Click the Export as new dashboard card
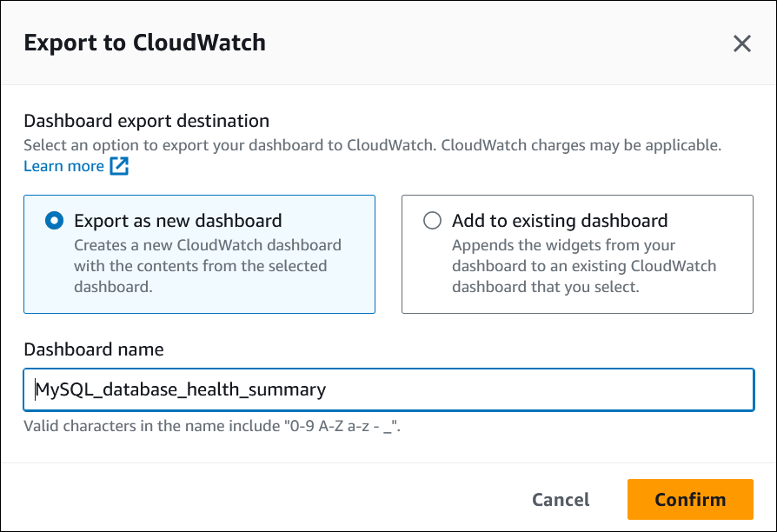Image resolution: width=777 pixels, height=532 pixels. [199, 253]
